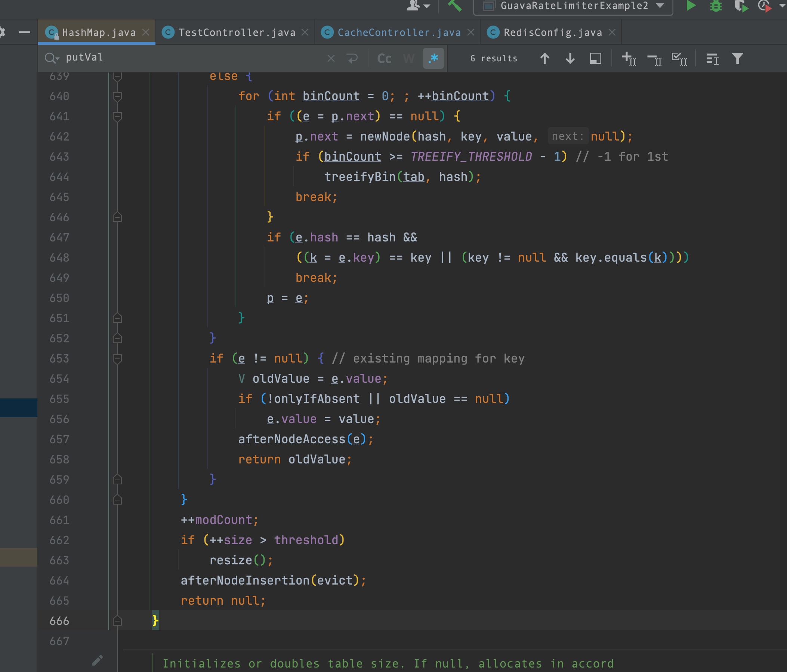Close the CacheController.java tab
This screenshot has height=672, width=787.
470,33
